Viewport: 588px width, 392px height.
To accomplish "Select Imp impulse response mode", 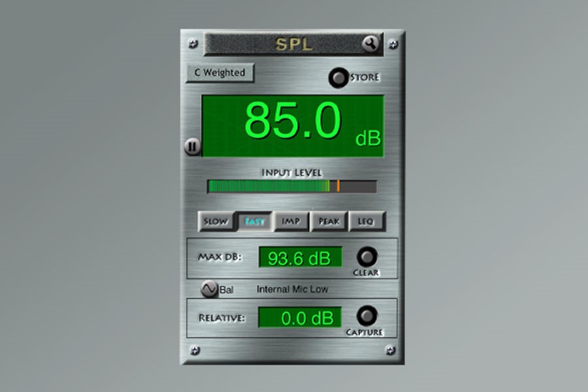I will 291,221.
